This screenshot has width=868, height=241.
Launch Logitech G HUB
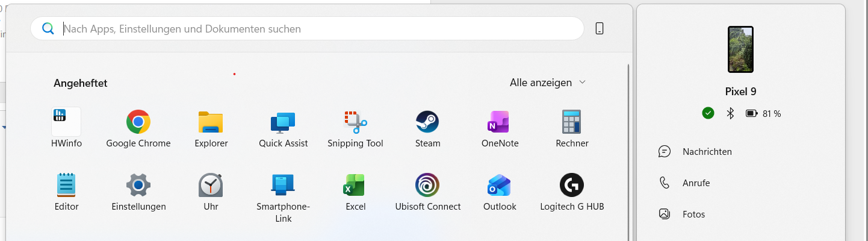[x=572, y=193]
